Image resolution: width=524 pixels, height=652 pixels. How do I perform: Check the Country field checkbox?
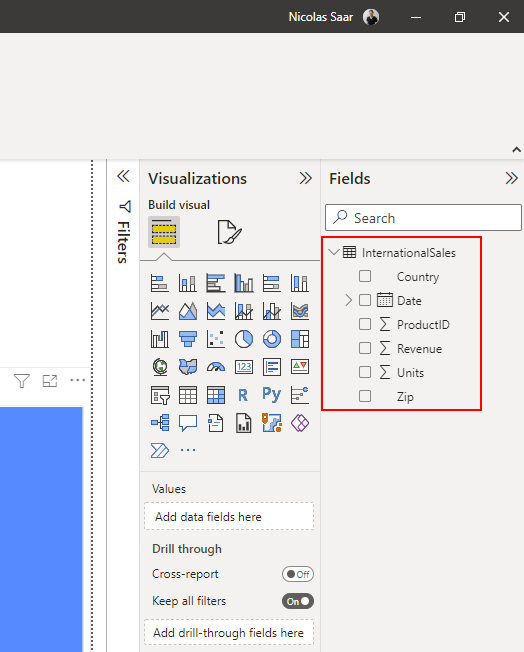pos(365,276)
